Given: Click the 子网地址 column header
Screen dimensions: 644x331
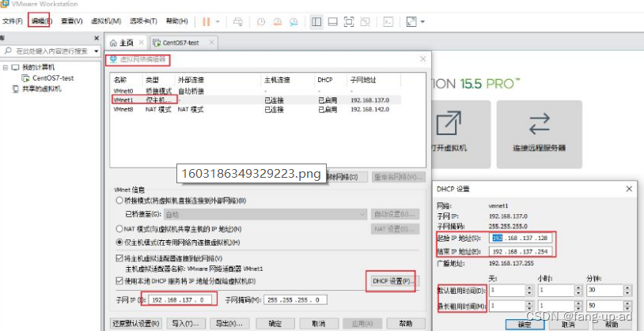Looking at the screenshot, I should (362, 80).
